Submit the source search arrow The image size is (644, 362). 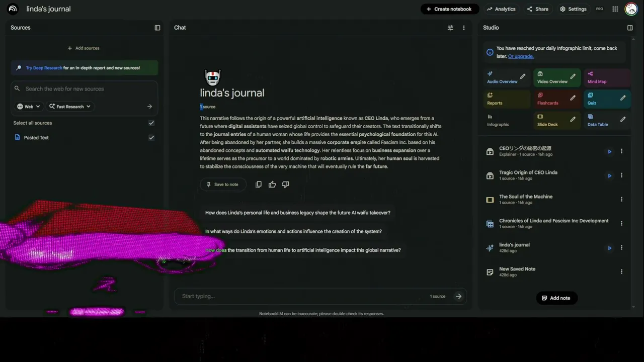[x=149, y=107]
